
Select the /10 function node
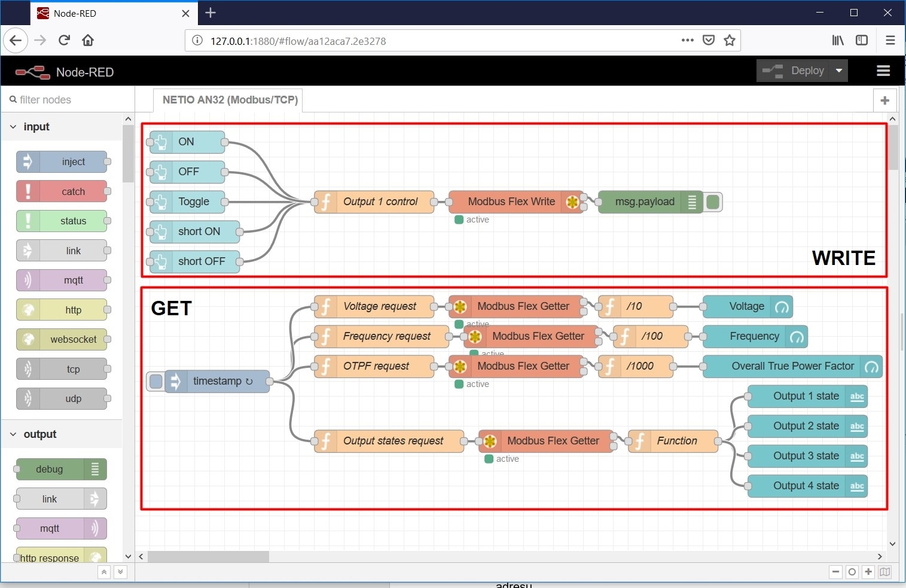(x=636, y=307)
